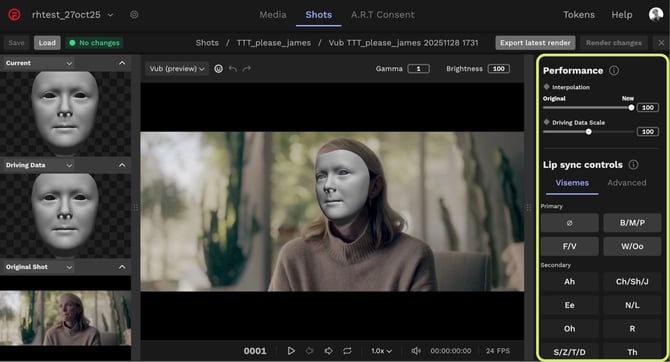Click the Interpolation value field
Viewport: 670px width, 362px height.
647,108
